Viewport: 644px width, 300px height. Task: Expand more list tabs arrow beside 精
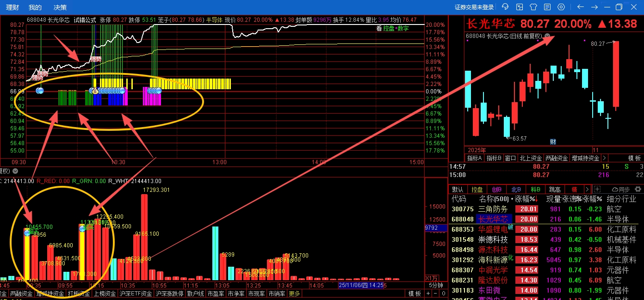(x=588, y=190)
